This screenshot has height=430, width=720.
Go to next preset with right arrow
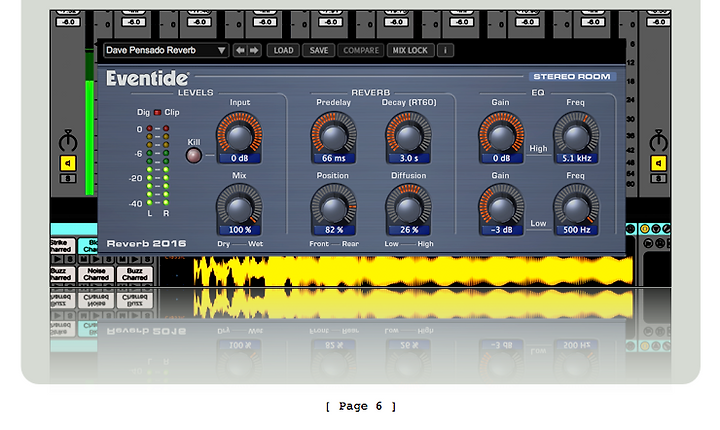[x=254, y=50]
